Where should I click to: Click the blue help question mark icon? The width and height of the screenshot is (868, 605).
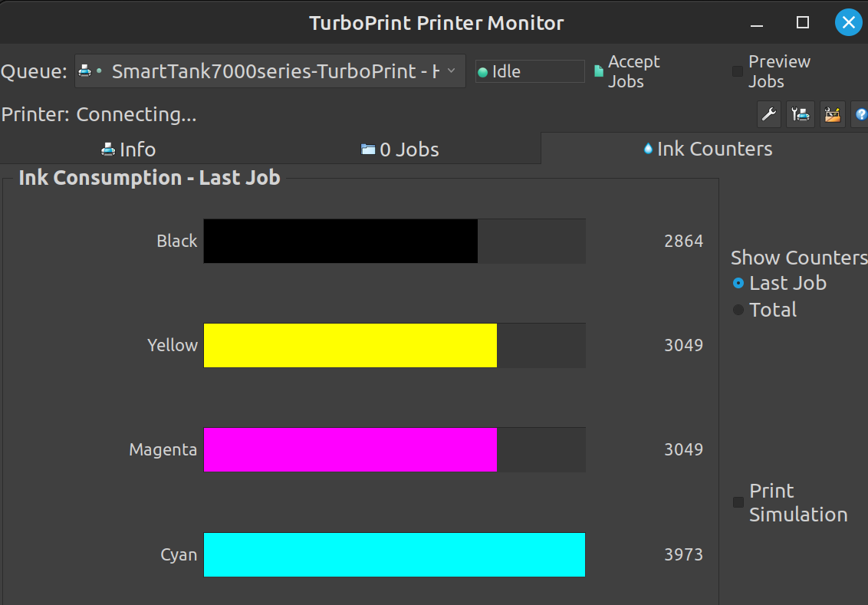(x=861, y=115)
